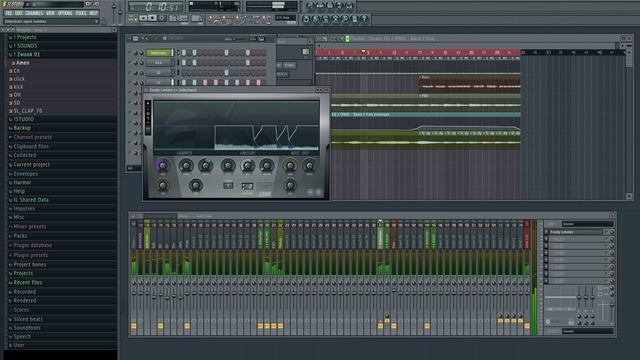Open the graph editor in step sequencer
This screenshot has width=640, height=360.
tap(253, 39)
